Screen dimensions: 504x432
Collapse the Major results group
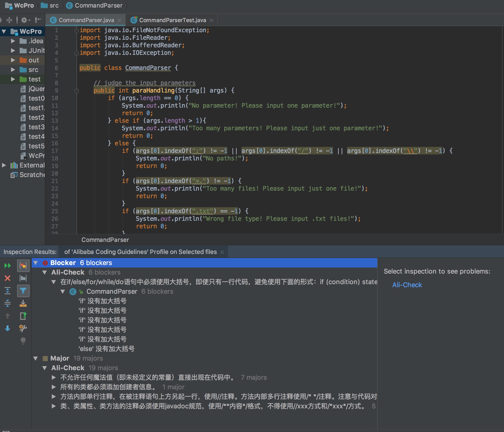point(36,358)
